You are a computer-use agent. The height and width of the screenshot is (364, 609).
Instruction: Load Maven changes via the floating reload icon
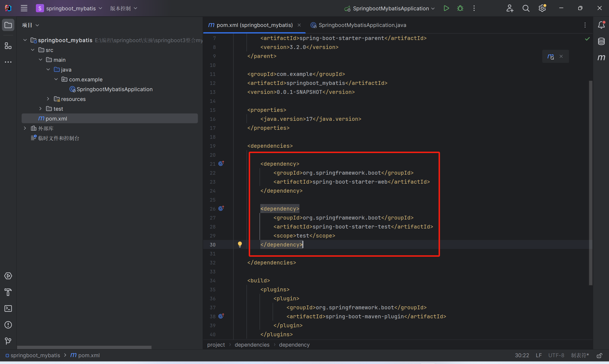click(x=551, y=57)
